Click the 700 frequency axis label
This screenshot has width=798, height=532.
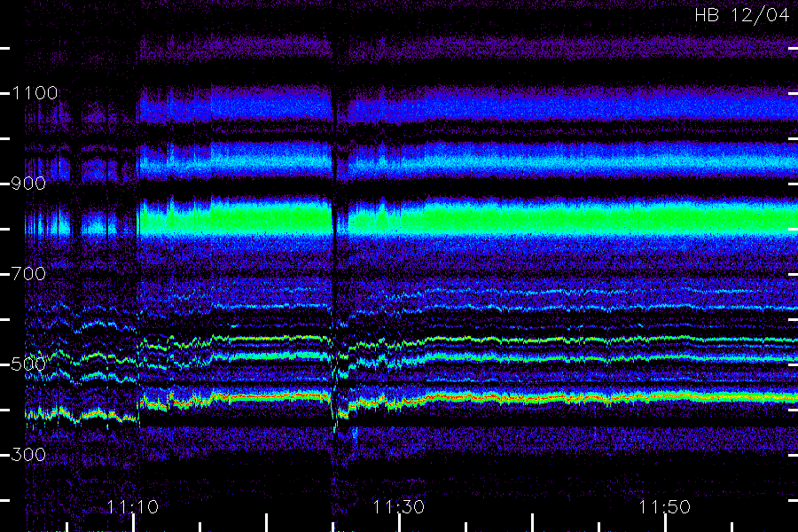point(28,274)
